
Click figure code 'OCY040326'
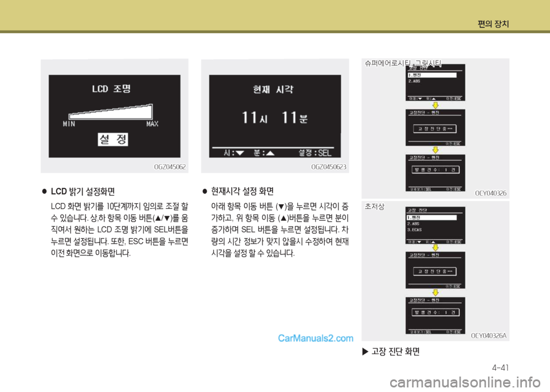pos(491,193)
